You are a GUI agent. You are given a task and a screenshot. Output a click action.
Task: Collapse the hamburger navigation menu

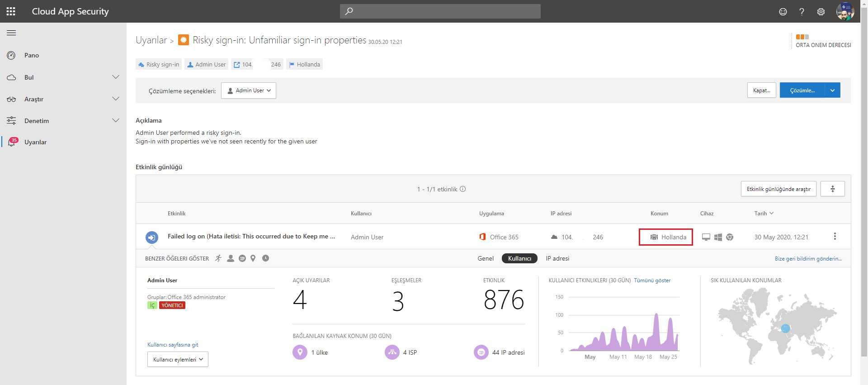11,33
